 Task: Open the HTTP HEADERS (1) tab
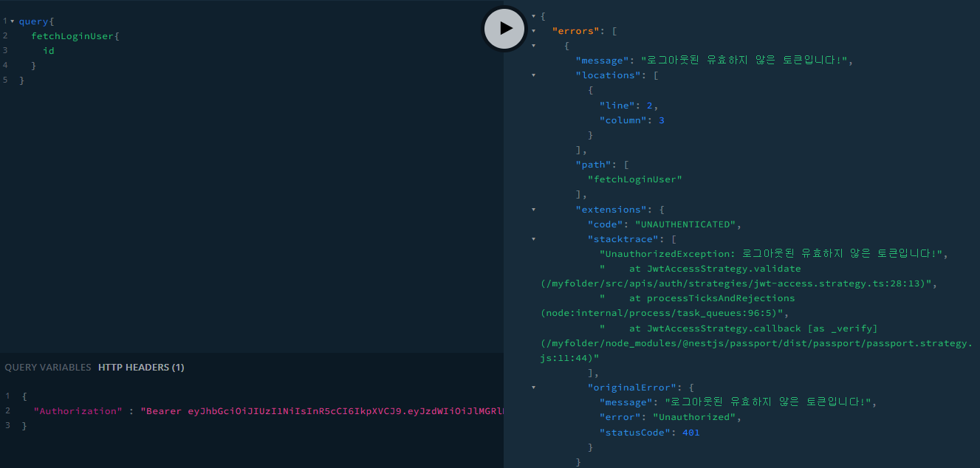pyautogui.click(x=141, y=367)
